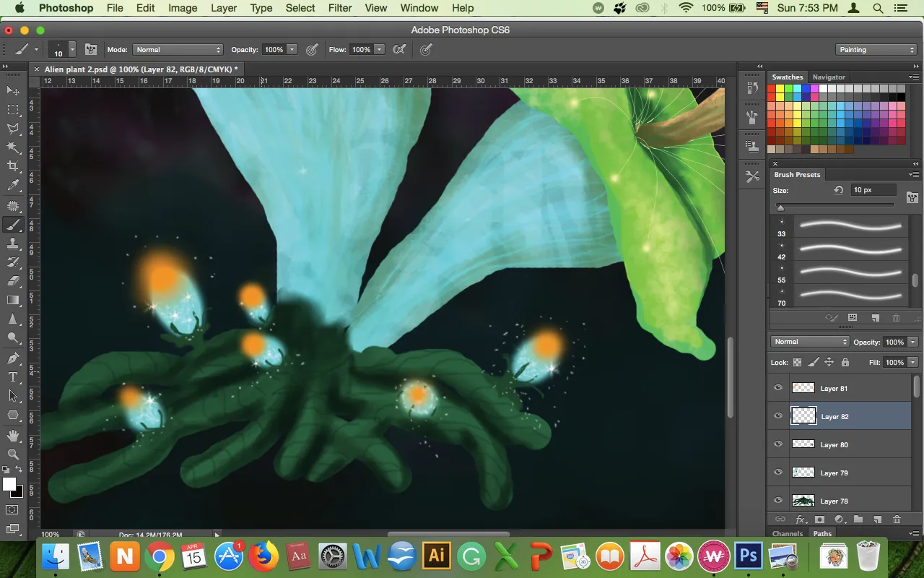Hide Layer 82 visibility eye

click(778, 416)
